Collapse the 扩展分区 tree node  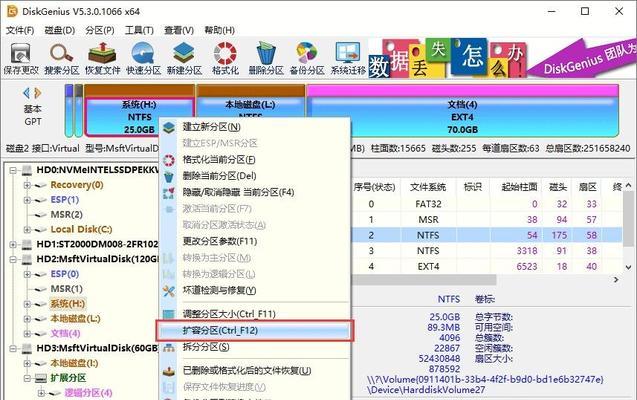27,378
